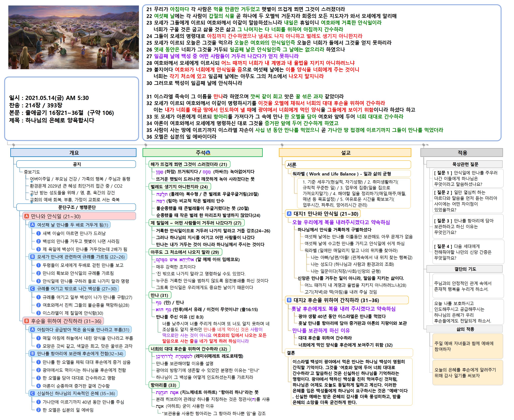
Task: Click number 3 badge beside 안식일에 만나를 구하러 들로 나가지 말라 명령
Action: pyautogui.click(x=38, y=281)
